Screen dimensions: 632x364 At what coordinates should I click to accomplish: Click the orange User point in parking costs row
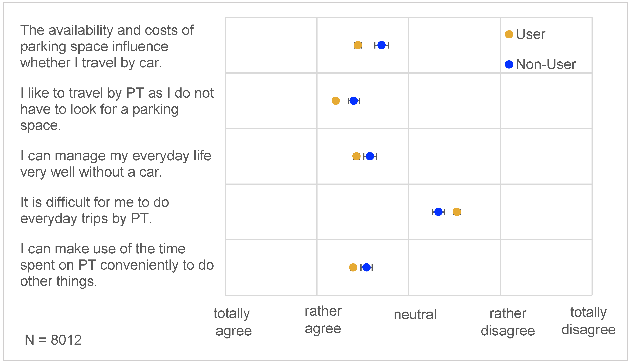click(357, 45)
